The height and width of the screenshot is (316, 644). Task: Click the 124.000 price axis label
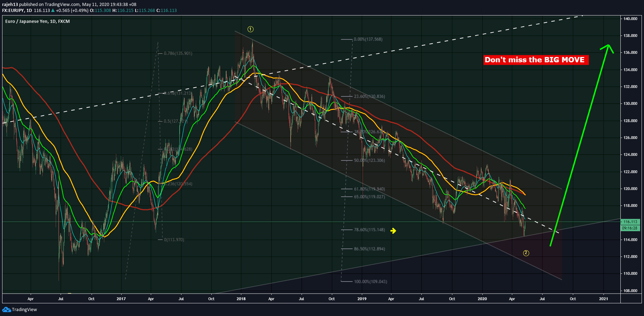pos(630,154)
